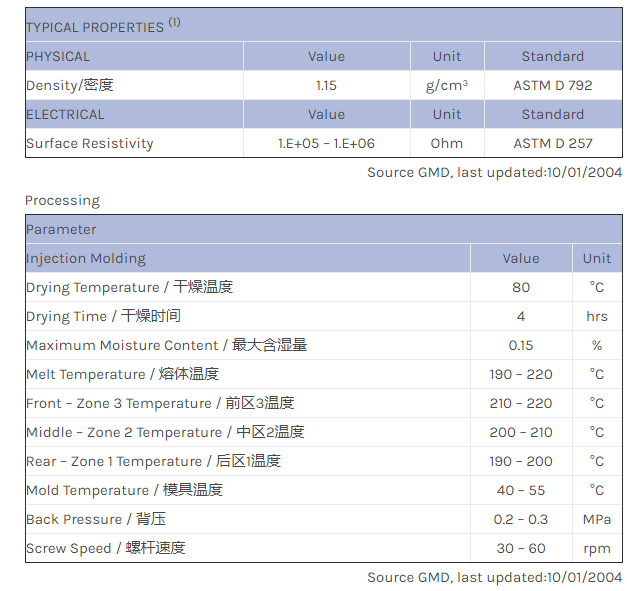This screenshot has width=627, height=591.
Task: Click the footnote (1) superscript marker
Action: pyautogui.click(x=174, y=23)
